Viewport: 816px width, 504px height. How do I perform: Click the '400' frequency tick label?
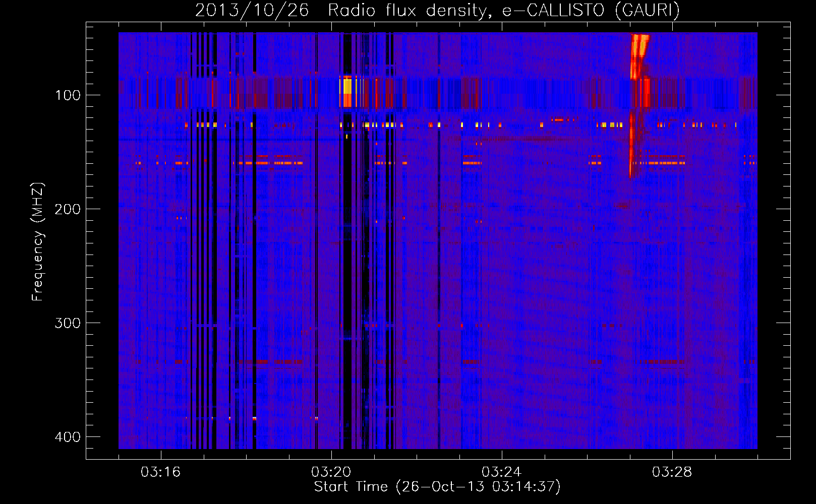[x=68, y=437]
